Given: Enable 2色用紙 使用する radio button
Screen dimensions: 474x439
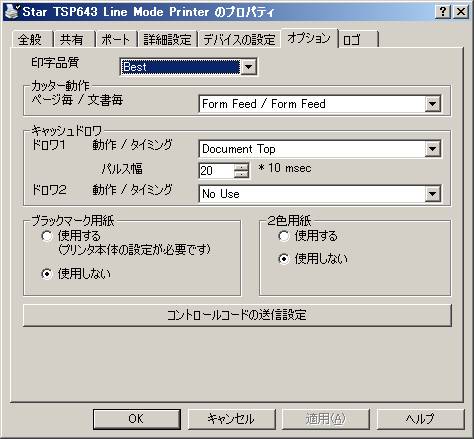Looking at the screenshot, I should tap(284, 236).
